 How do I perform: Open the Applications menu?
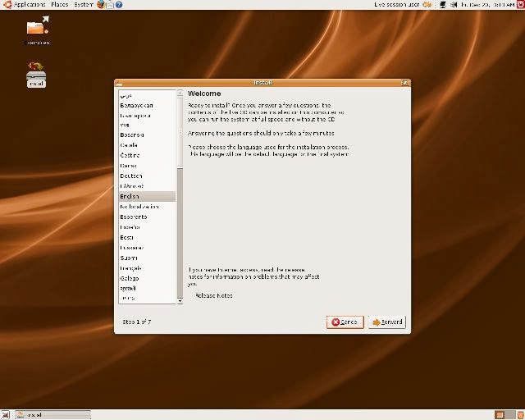(30, 4)
